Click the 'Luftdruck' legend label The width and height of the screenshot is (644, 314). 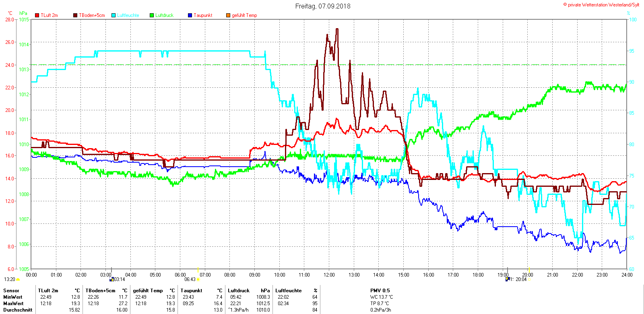tap(164, 15)
